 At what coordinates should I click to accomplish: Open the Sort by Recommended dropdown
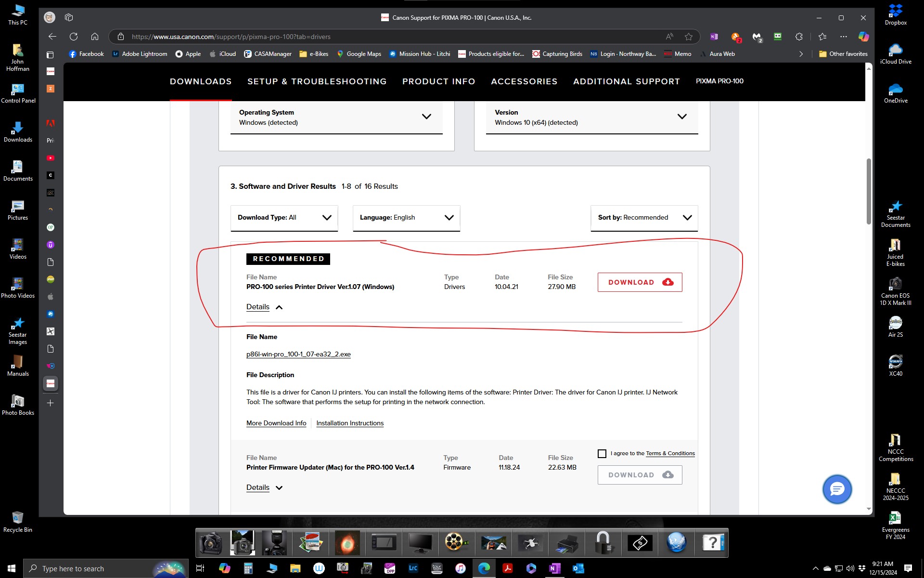644,218
